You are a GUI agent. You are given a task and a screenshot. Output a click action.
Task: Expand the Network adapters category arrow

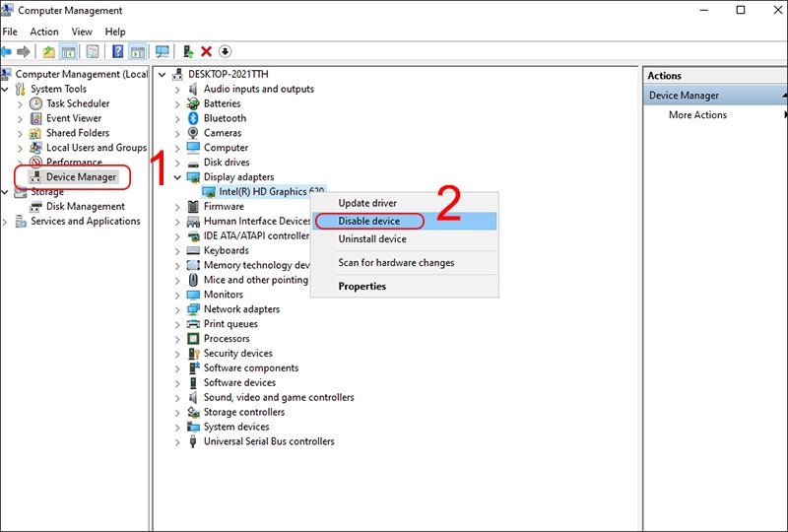pyautogui.click(x=177, y=309)
